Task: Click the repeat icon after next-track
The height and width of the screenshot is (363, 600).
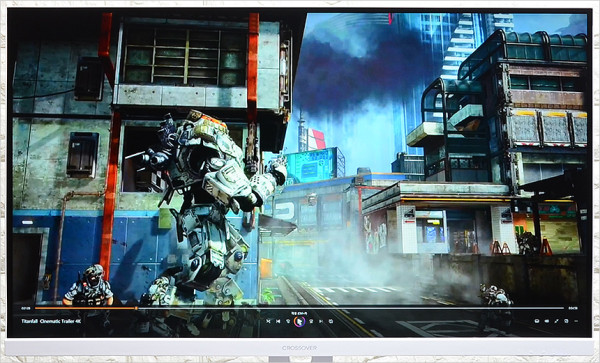Action: point(331,321)
